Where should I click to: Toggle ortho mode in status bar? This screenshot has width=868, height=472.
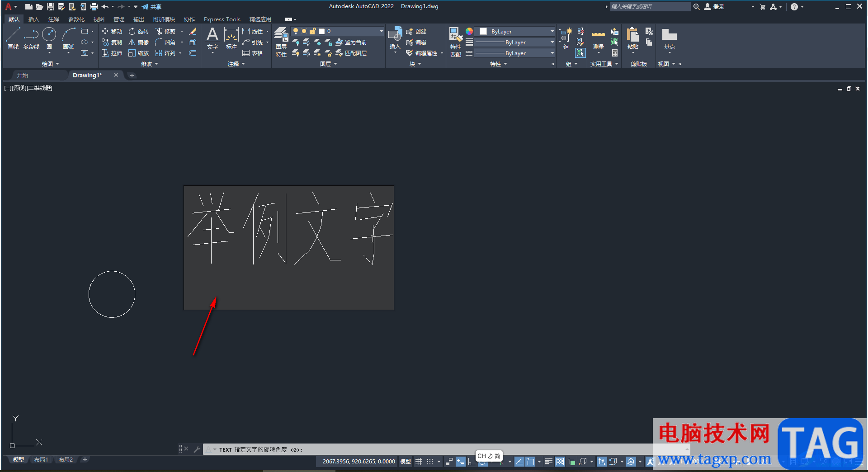(x=472, y=462)
